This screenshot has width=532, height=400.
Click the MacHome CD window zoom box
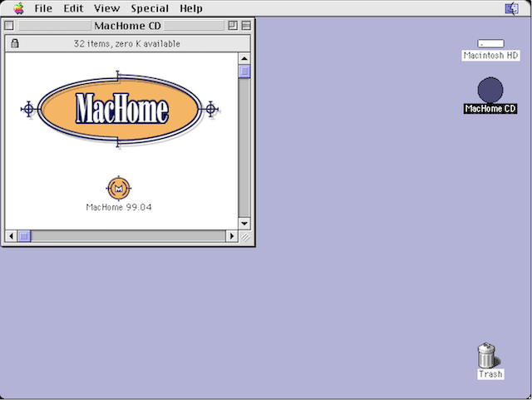233,26
